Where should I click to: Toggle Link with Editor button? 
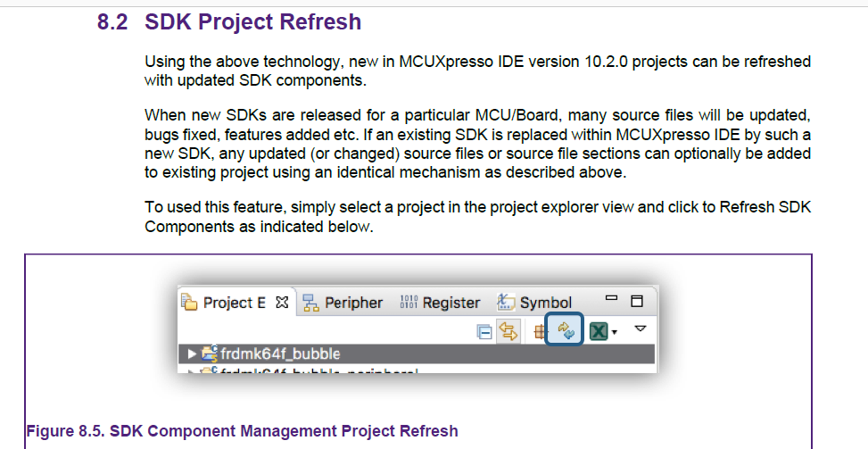tap(509, 331)
